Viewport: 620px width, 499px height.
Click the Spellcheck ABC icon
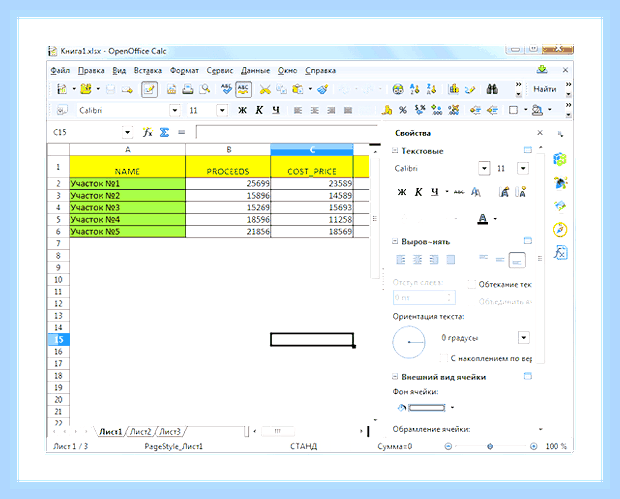click(x=226, y=89)
